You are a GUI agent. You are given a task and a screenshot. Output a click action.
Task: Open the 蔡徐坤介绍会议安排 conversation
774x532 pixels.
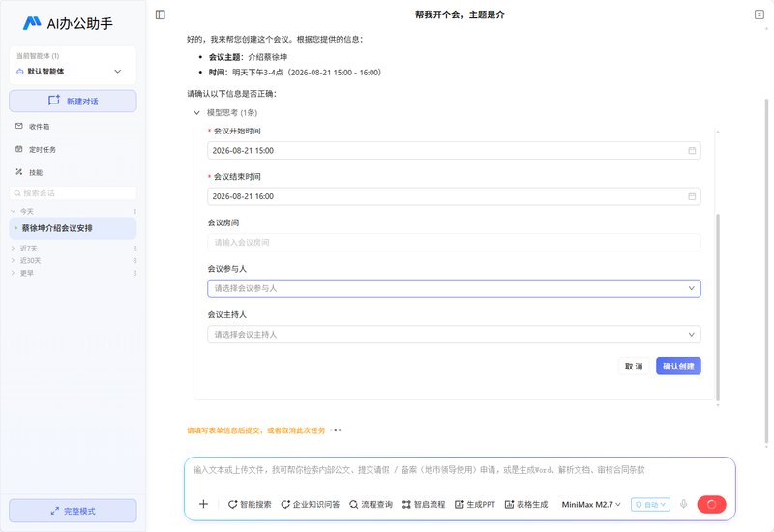coord(74,228)
